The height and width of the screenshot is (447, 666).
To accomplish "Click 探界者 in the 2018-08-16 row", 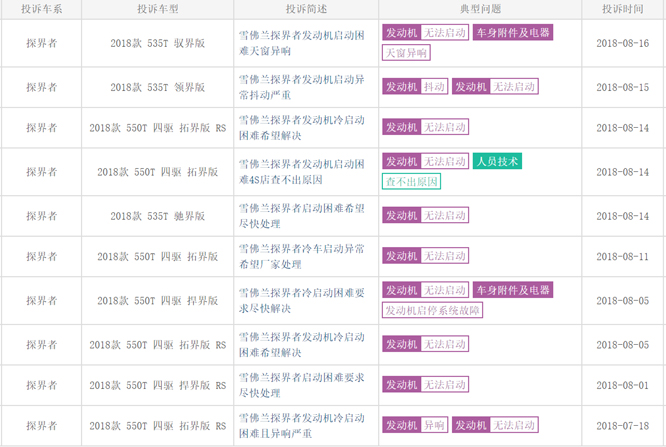I will (x=42, y=43).
